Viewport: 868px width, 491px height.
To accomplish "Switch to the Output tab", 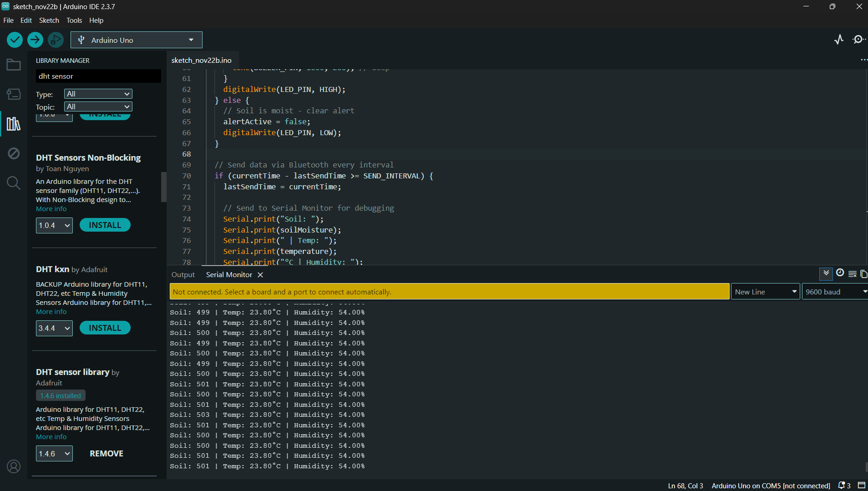I will point(183,275).
